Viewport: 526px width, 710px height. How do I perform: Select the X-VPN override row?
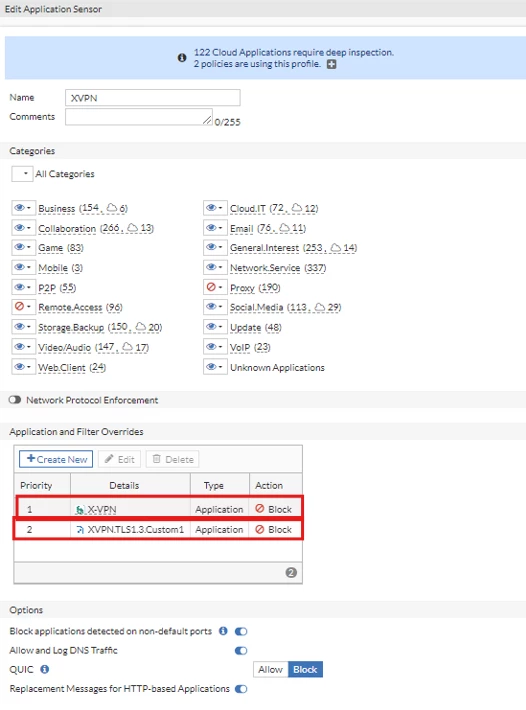(x=158, y=509)
